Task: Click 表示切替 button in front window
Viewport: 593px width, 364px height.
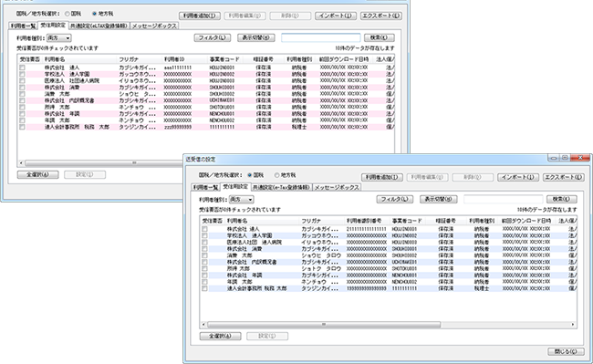Action: coord(439,199)
